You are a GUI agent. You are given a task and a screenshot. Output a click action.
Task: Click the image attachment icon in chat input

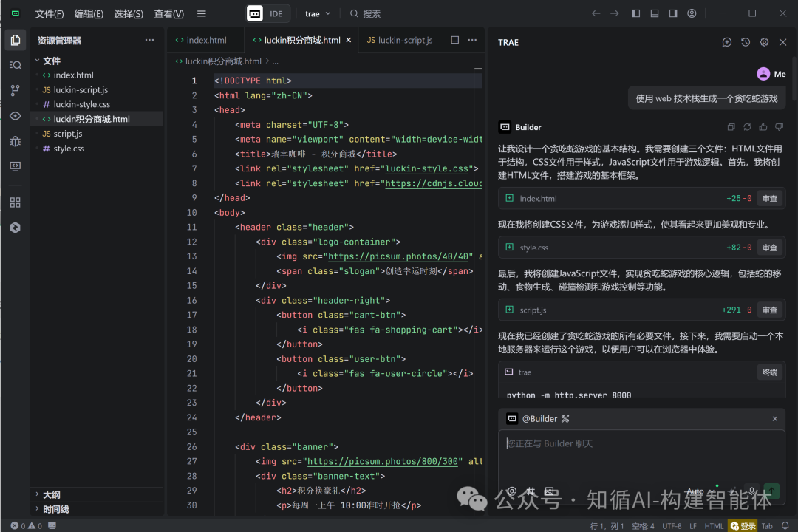tap(548, 491)
